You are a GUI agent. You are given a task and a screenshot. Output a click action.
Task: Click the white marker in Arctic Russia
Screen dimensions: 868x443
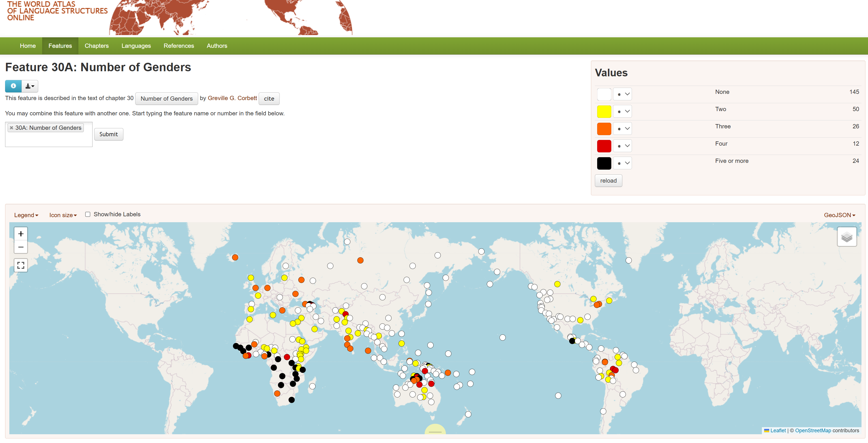347,242
